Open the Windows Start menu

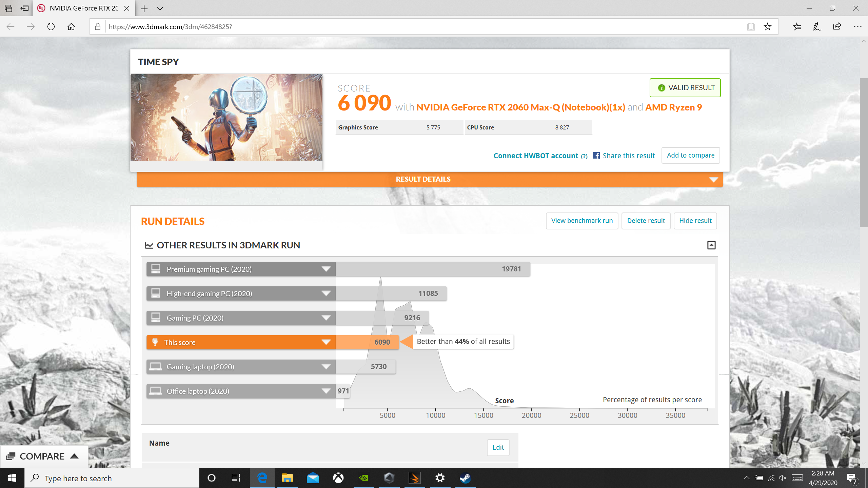click(12, 478)
